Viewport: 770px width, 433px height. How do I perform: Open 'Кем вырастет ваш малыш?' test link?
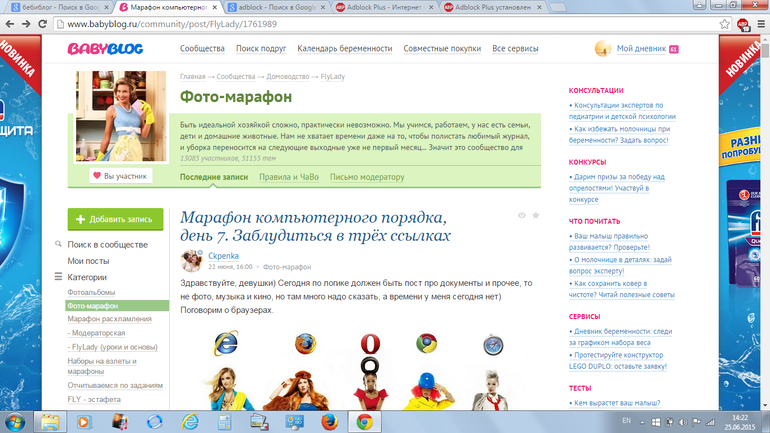(617, 403)
